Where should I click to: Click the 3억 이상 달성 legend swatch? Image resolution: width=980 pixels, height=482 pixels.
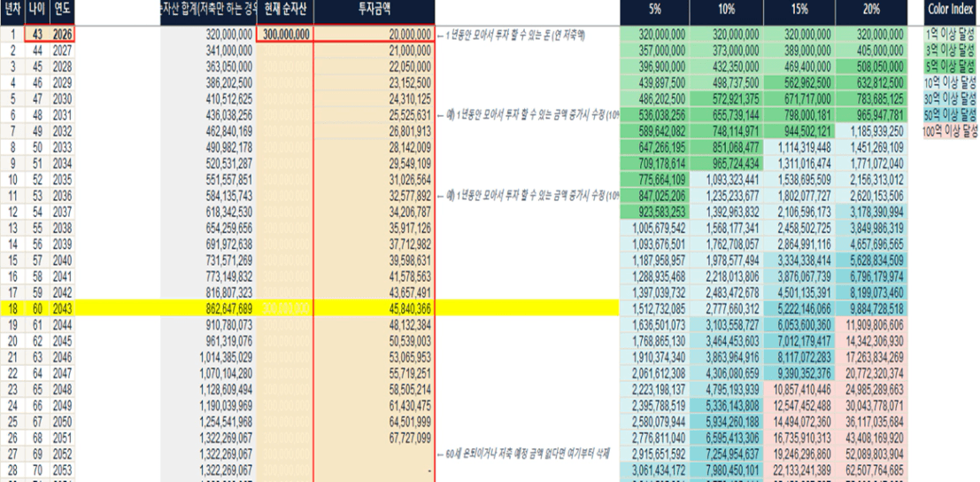[x=951, y=51]
